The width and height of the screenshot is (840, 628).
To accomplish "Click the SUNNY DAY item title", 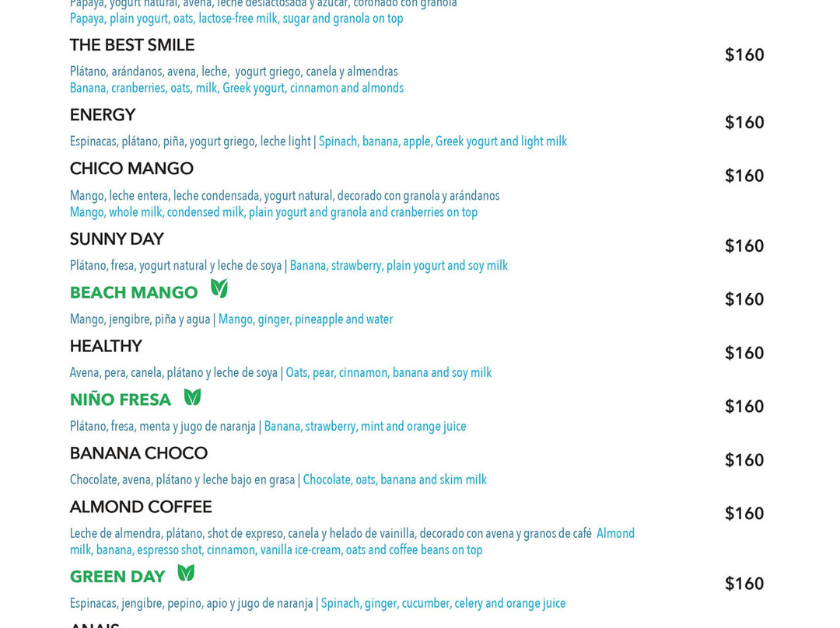I will coord(116,239).
